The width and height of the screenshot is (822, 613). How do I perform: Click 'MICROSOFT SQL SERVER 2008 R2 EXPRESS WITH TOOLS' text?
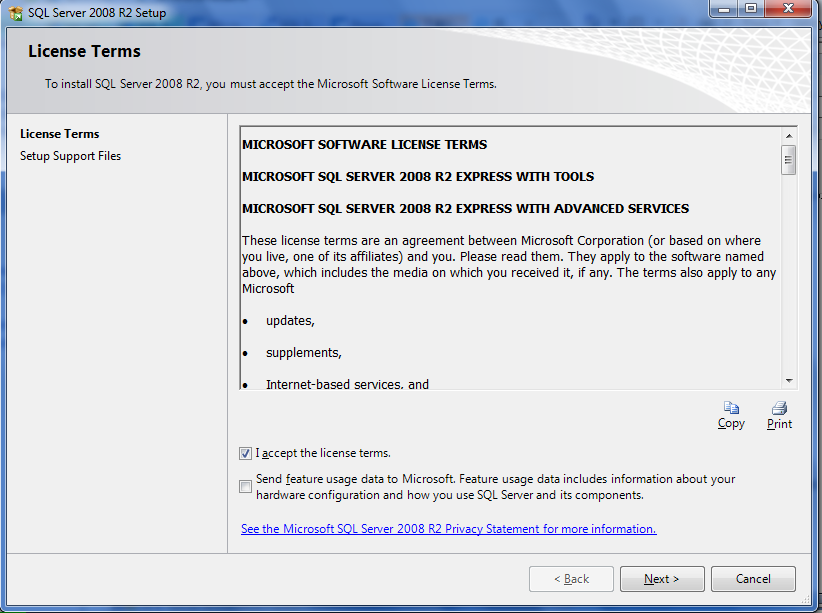click(x=418, y=177)
